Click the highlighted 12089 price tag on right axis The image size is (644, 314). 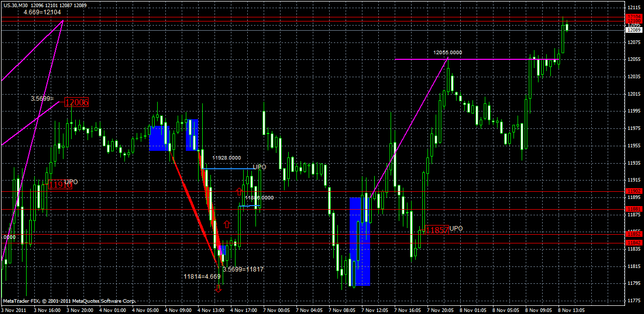tap(633, 30)
